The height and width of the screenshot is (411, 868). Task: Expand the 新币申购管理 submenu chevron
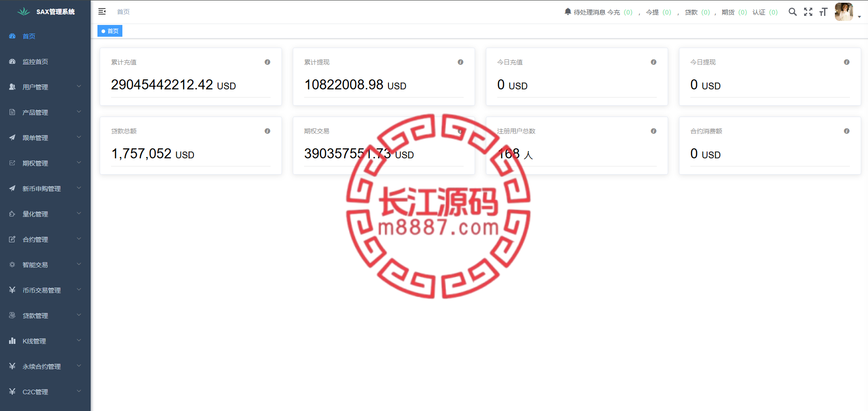pyautogui.click(x=79, y=188)
